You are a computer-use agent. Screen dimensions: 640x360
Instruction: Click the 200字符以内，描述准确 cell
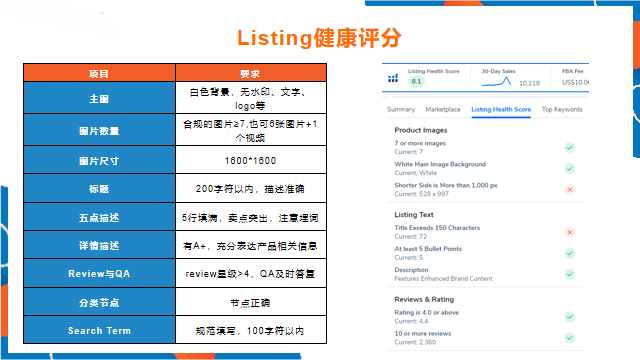251,189
